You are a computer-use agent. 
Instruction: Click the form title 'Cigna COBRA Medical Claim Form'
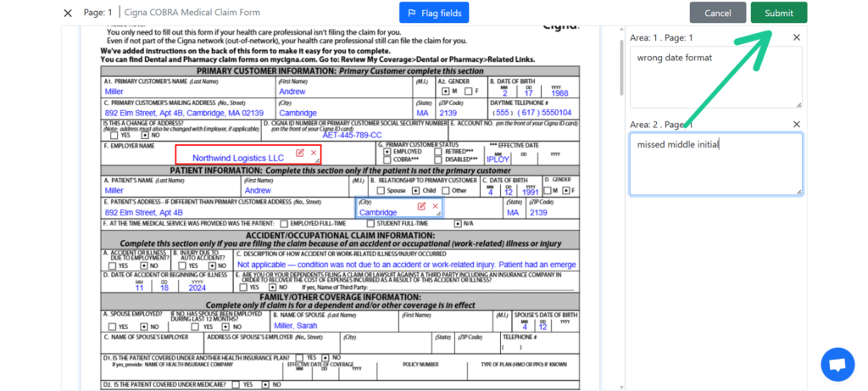pos(192,12)
